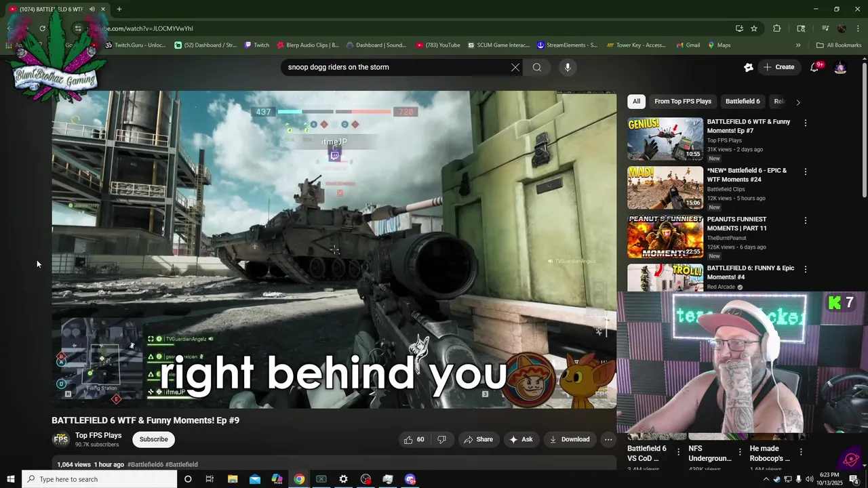868x488 pixels.
Task: Reload the page with the refresh icon
Action: (x=42, y=28)
